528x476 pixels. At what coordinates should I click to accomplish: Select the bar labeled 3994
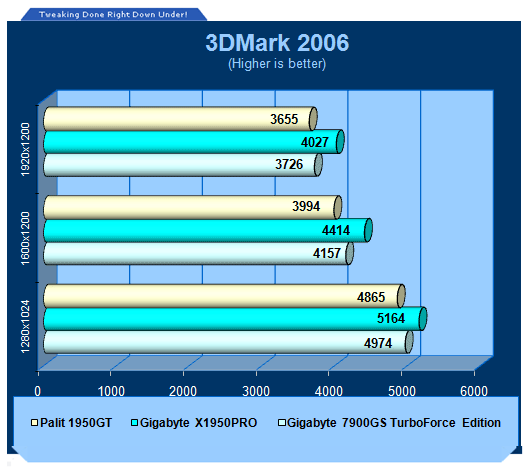(x=193, y=207)
